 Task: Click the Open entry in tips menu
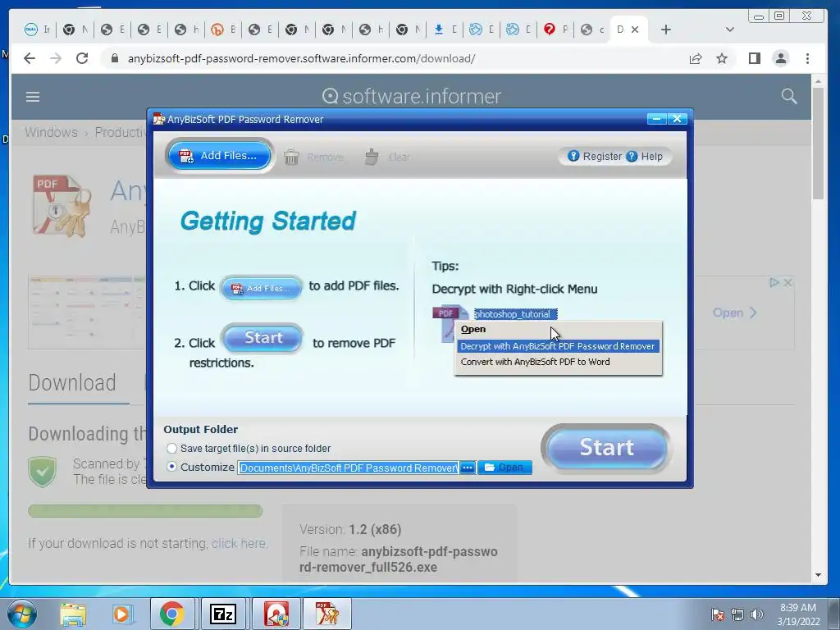coord(473,329)
